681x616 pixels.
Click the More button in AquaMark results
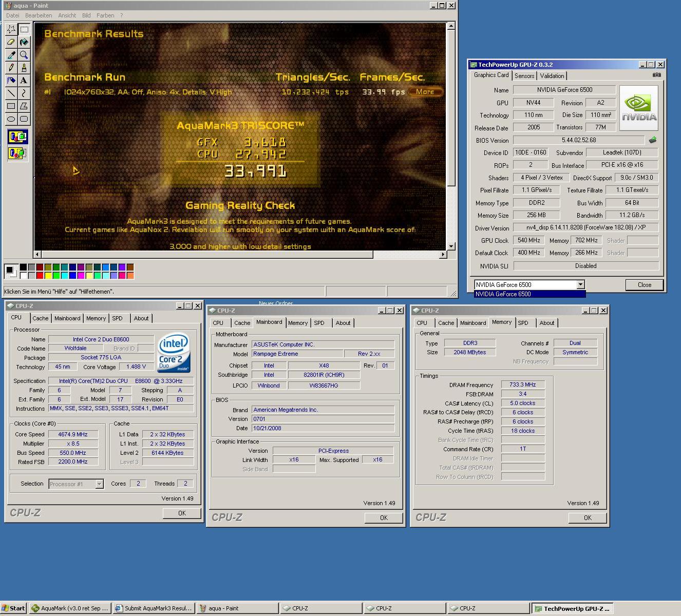tap(425, 92)
